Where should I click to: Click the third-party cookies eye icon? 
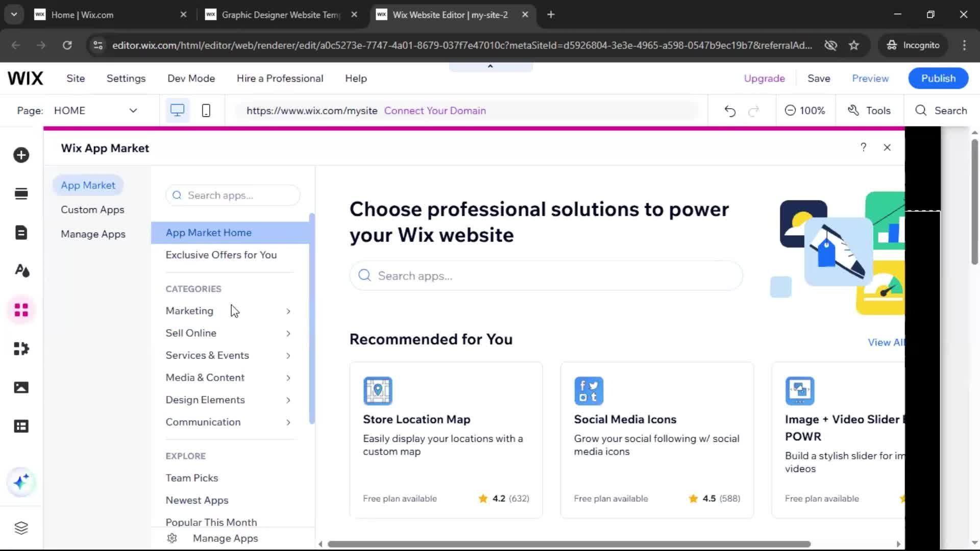point(830,45)
